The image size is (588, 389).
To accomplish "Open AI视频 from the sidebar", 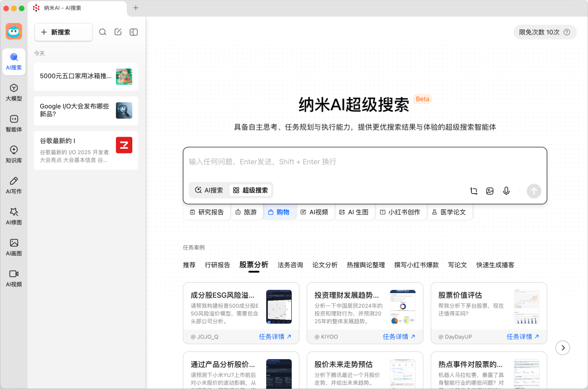I will point(14,279).
